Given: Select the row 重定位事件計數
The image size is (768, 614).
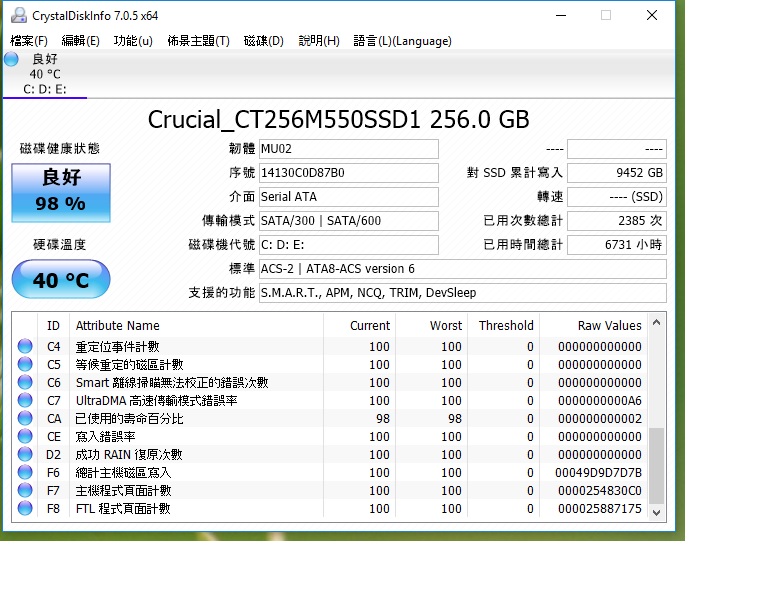Looking at the screenshot, I should tap(330, 346).
